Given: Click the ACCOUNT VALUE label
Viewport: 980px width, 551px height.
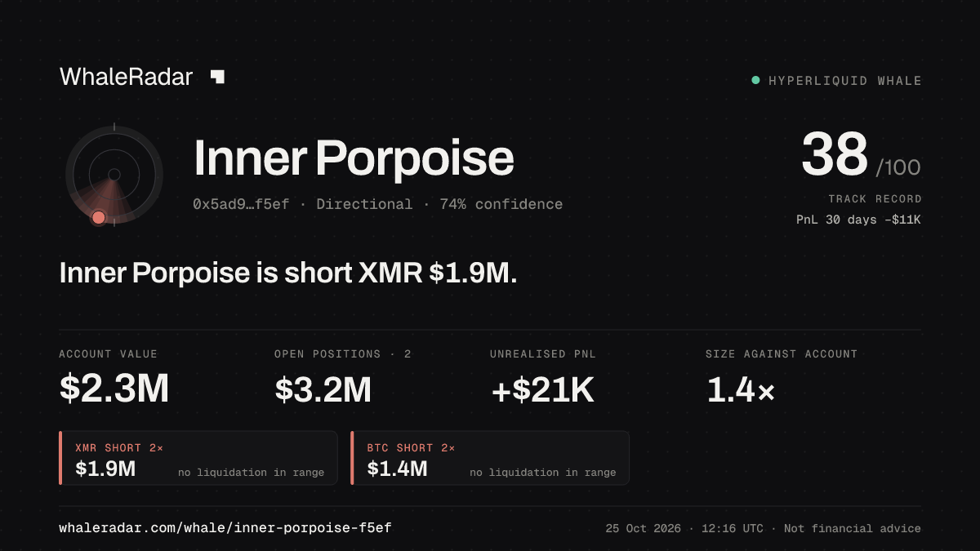Looking at the screenshot, I should point(109,354).
